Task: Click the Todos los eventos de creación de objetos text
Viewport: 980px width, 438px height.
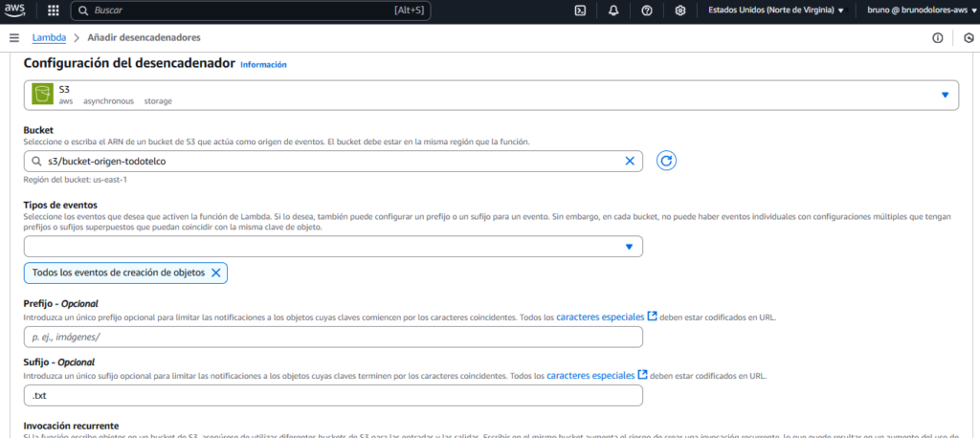Action: click(118, 274)
